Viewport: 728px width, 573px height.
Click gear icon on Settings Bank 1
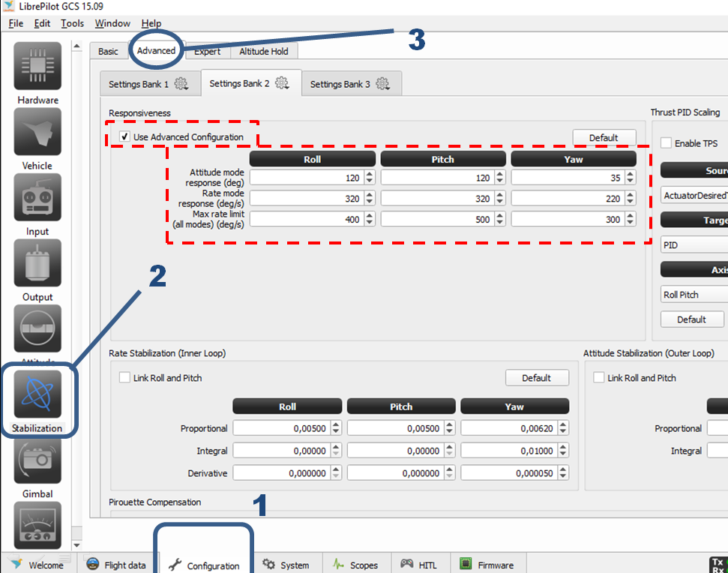(x=181, y=84)
